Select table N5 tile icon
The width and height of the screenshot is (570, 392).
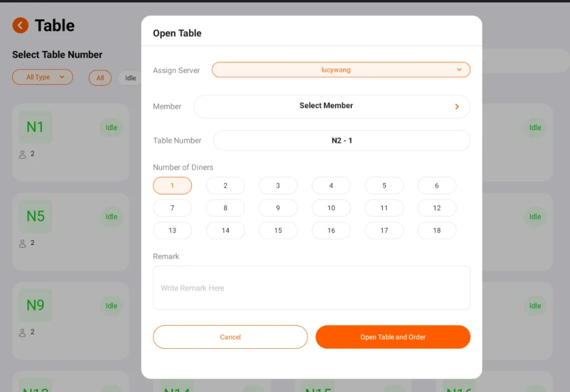35,216
